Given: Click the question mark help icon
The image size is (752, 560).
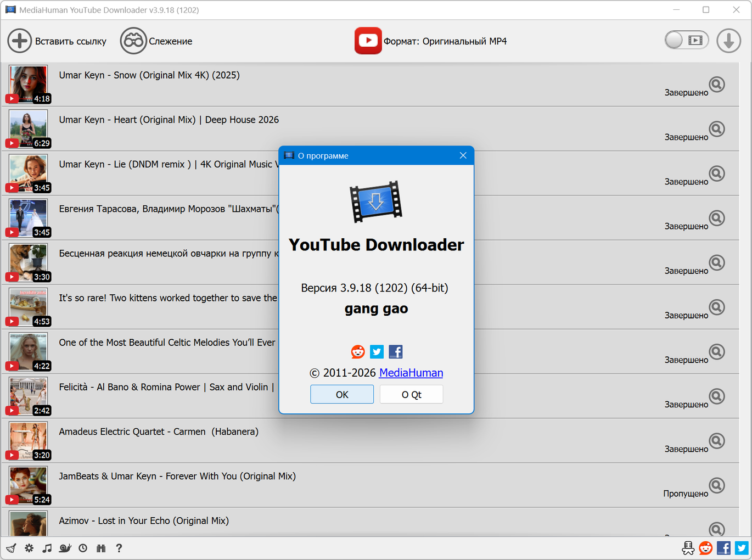Looking at the screenshot, I should (119, 548).
